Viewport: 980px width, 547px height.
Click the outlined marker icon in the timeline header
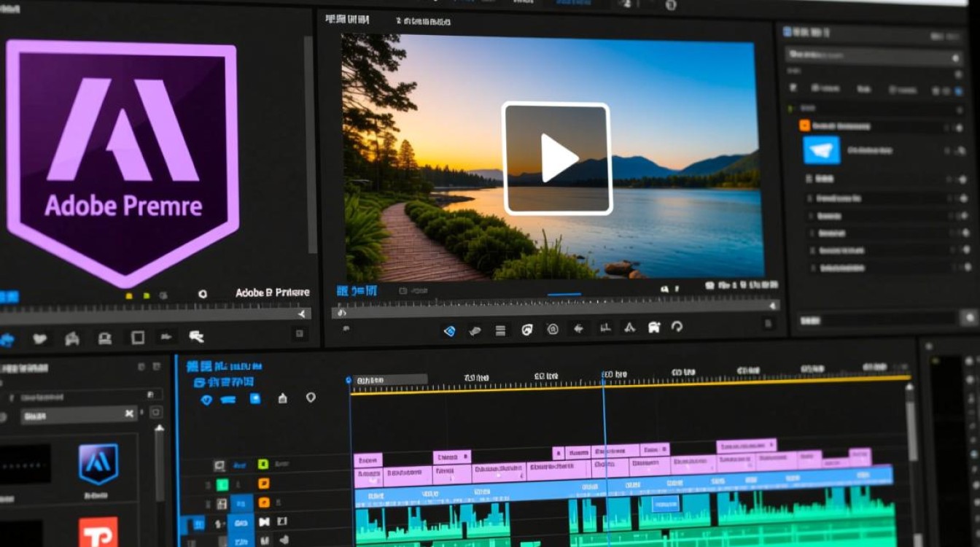pyautogui.click(x=311, y=397)
